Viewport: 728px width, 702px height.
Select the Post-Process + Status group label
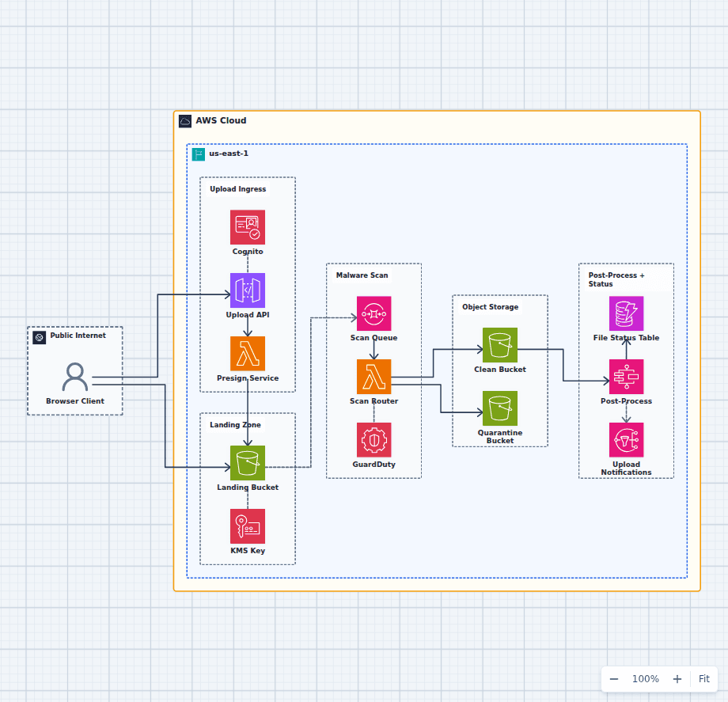coord(616,279)
